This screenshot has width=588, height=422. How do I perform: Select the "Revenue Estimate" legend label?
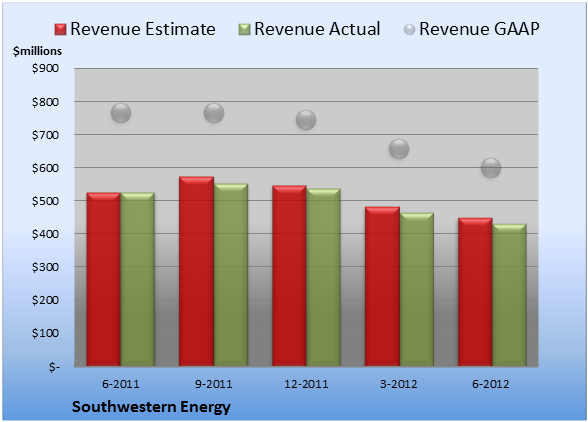coord(143,29)
